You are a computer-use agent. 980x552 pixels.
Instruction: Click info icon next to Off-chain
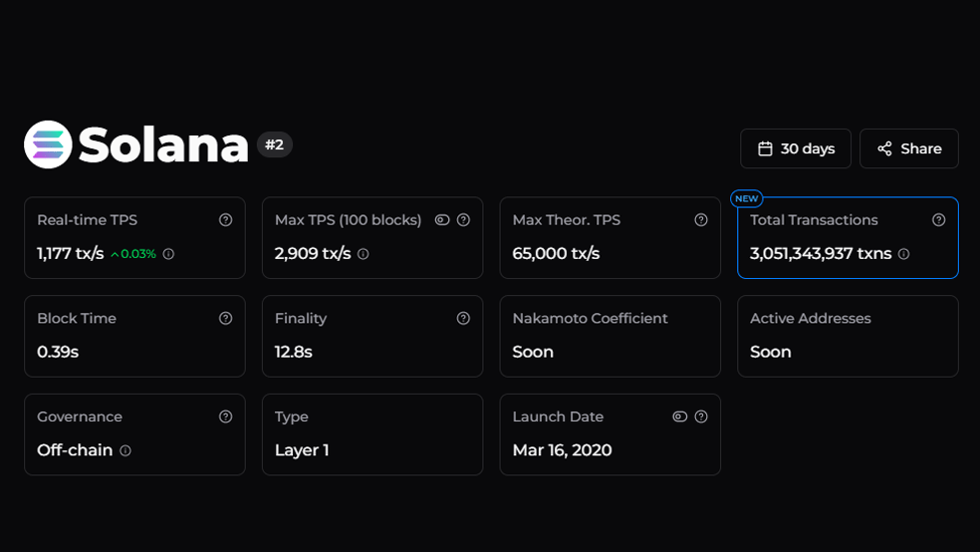(125, 450)
